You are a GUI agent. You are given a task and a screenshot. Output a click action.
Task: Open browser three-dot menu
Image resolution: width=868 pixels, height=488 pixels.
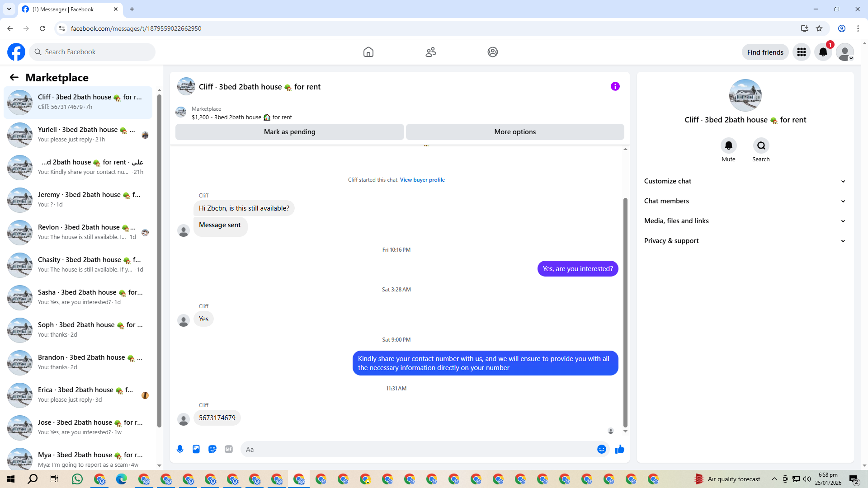point(858,28)
